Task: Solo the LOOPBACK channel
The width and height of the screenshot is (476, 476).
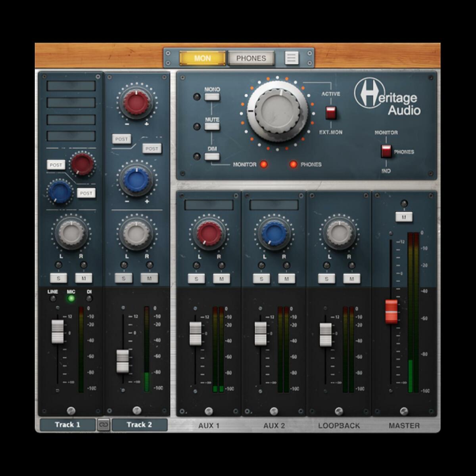Action: 326,279
